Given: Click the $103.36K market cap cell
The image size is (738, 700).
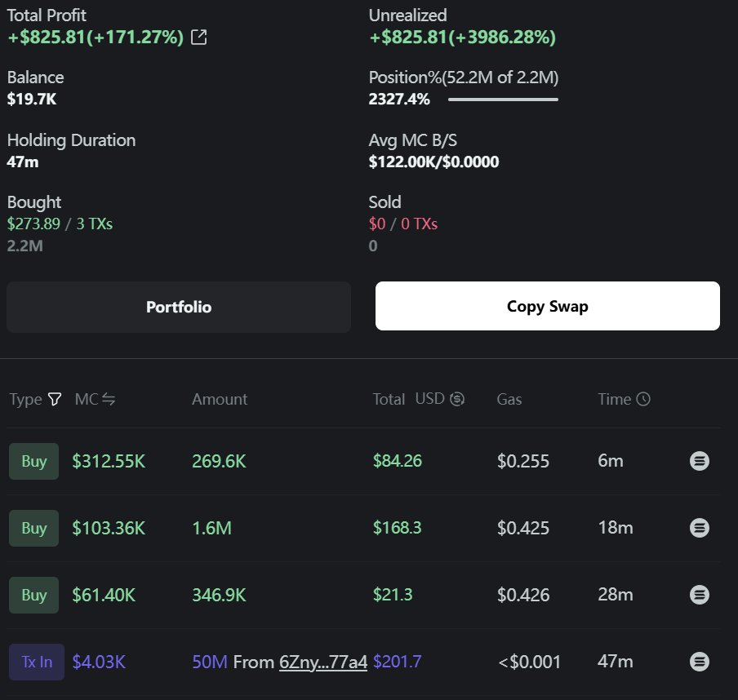Looking at the screenshot, I should point(109,529).
